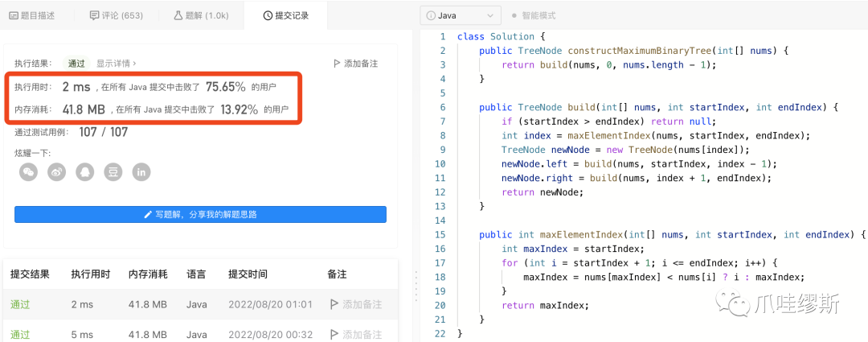Viewport: 868px width, 342px height.
Task: Switch to 题目描述 tab
Action: pos(31,15)
